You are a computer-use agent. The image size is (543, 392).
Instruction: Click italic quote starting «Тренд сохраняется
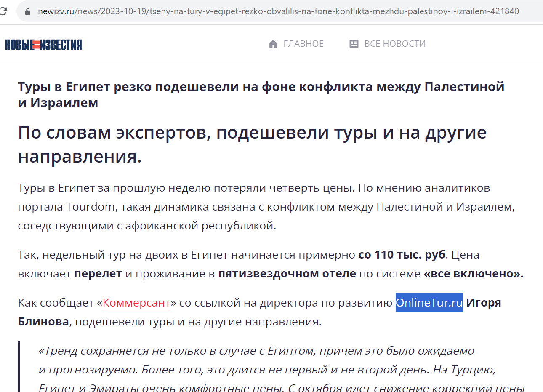(257, 351)
